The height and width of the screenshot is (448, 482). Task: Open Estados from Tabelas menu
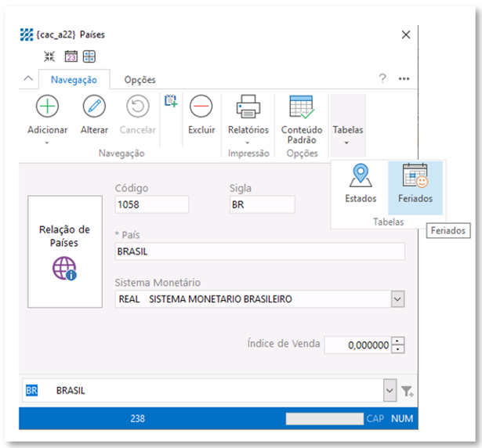coord(361,184)
